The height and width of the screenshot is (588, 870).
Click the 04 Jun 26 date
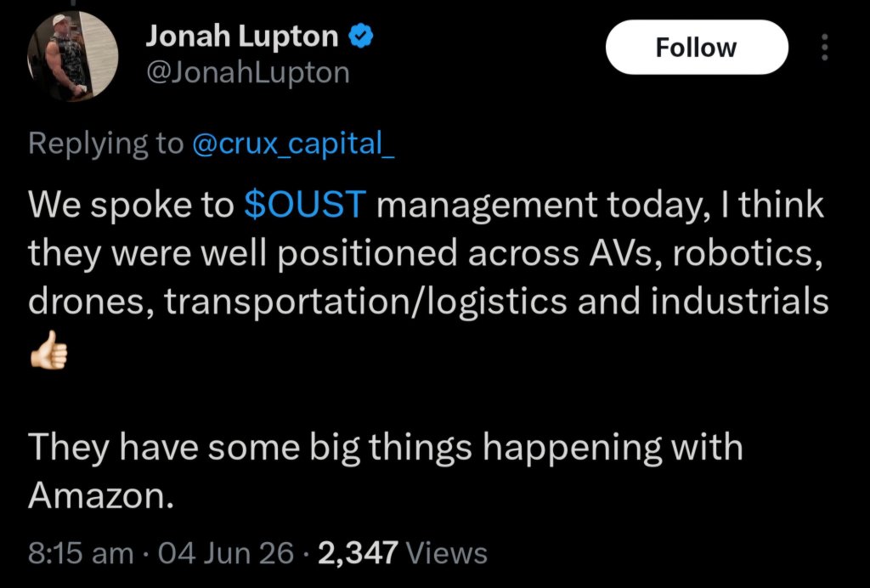[226, 553]
